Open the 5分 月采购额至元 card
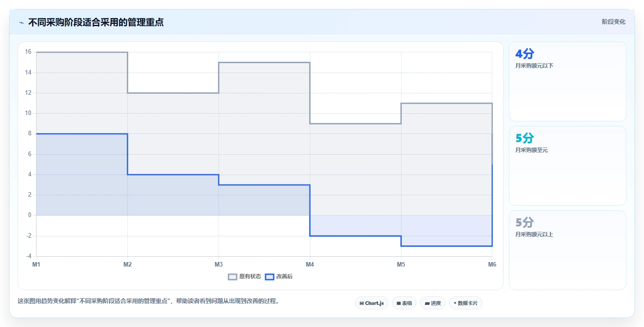 pos(568,166)
